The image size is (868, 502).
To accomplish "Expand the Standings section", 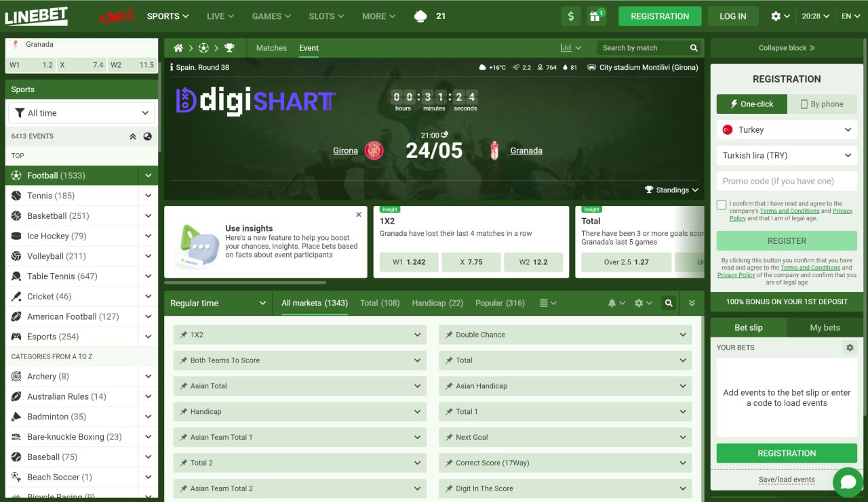I will [x=671, y=190].
